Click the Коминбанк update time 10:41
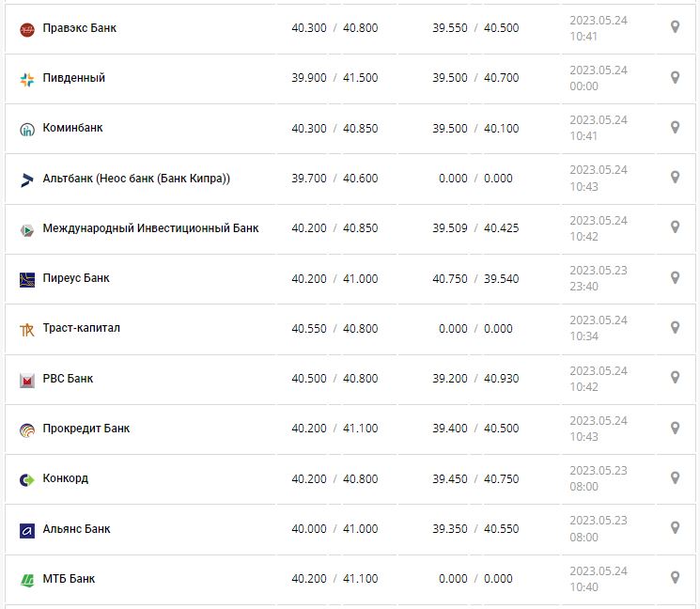This screenshot has width=700, height=609. (x=583, y=136)
